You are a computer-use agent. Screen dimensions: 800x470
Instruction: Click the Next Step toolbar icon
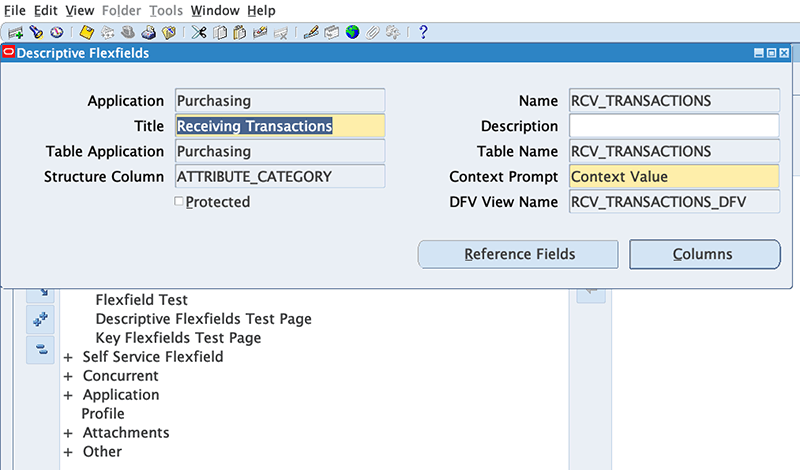point(107,33)
